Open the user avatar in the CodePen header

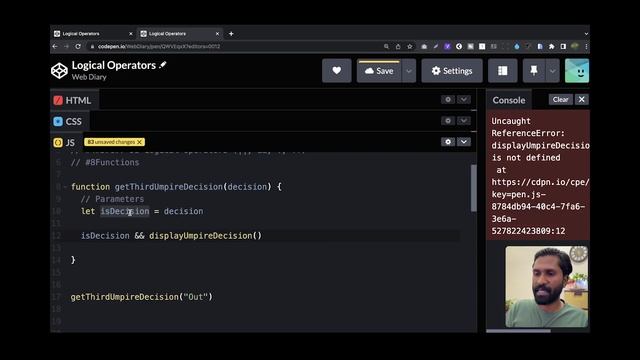577,71
